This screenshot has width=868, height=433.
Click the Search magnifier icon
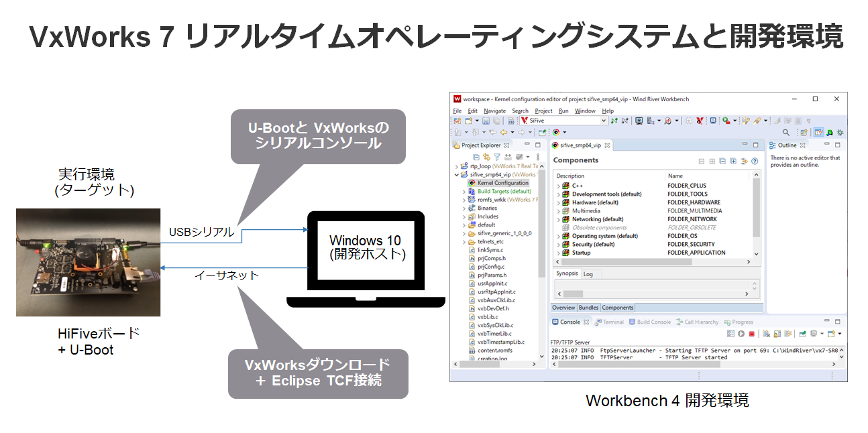pos(786,132)
